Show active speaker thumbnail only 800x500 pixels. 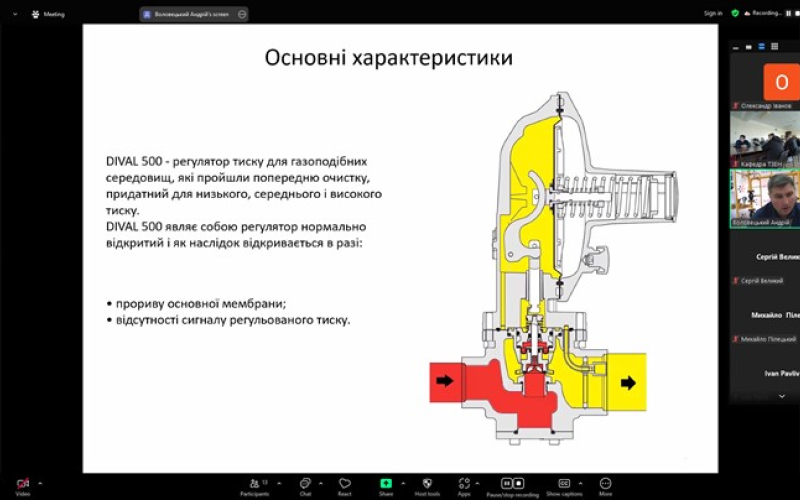(x=748, y=47)
